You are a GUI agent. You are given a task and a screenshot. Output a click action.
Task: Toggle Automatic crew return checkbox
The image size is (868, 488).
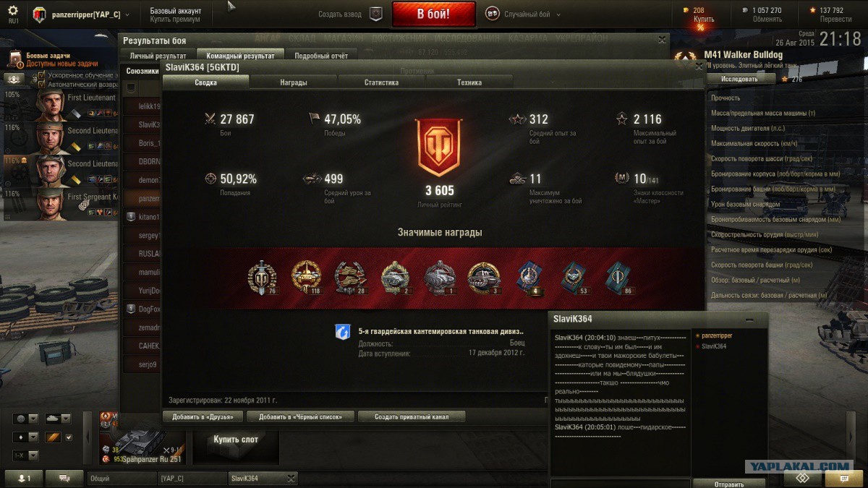click(x=41, y=85)
